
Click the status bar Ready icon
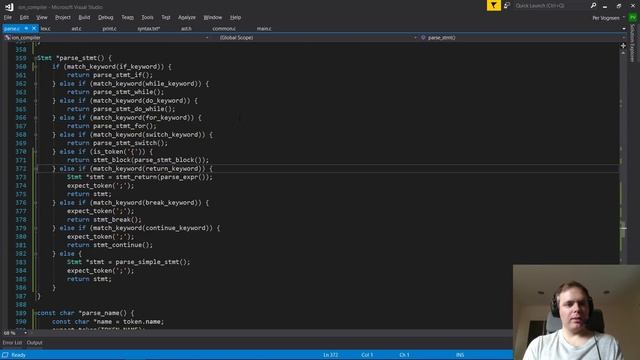click(5, 355)
